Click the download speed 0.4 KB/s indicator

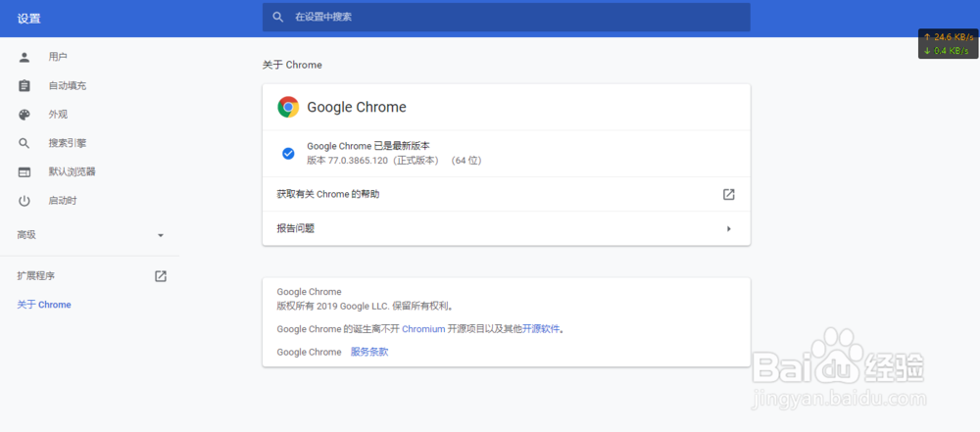click(x=947, y=51)
